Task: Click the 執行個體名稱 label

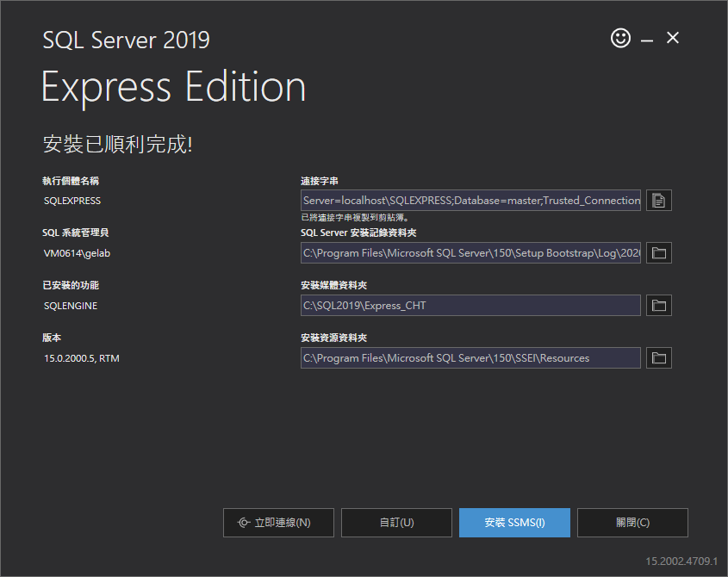Action: [x=71, y=181]
